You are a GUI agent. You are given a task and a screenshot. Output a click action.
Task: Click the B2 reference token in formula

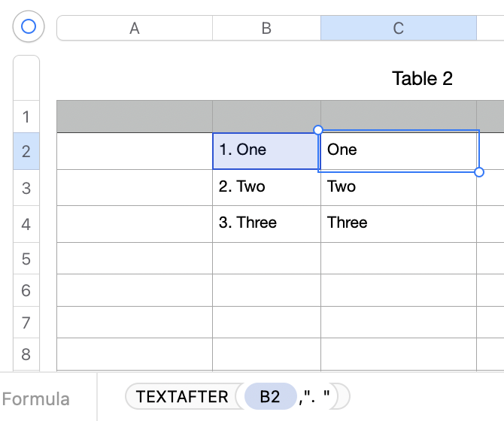[269, 397]
